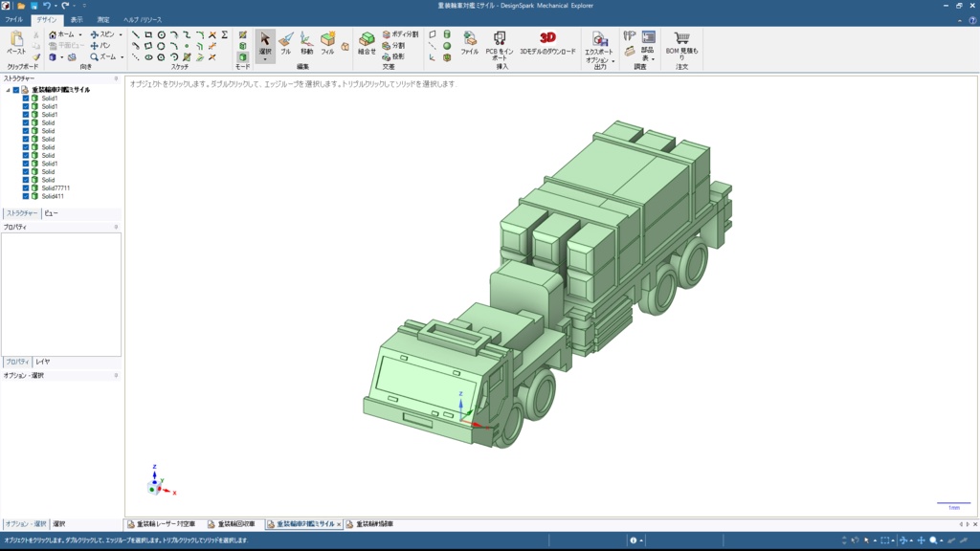This screenshot has height=551, width=980.
Task: Open 3D model download (3Dモデルのダウンロード)
Action: [x=547, y=43]
